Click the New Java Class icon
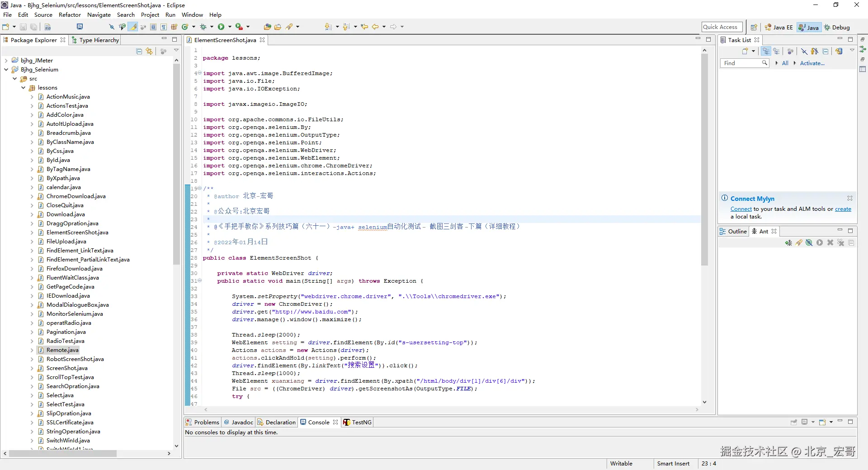The height and width of the screenshot is (470, 868). point(184,27)
